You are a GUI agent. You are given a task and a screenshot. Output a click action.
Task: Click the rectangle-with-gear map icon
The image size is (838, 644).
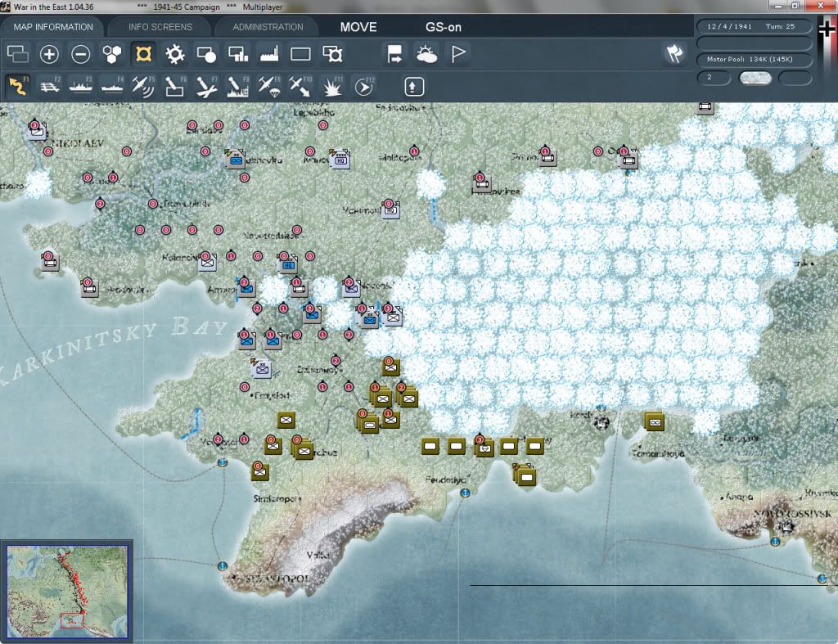(332, 54)
